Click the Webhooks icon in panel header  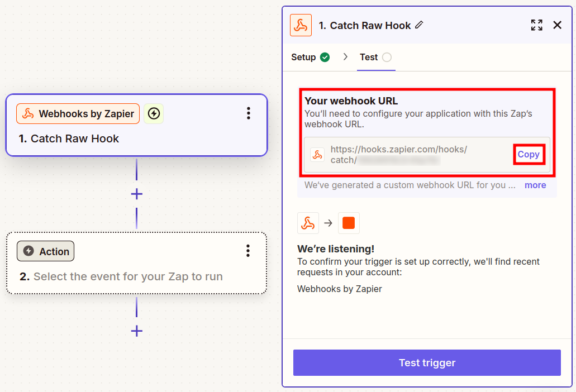pos(301,26)
